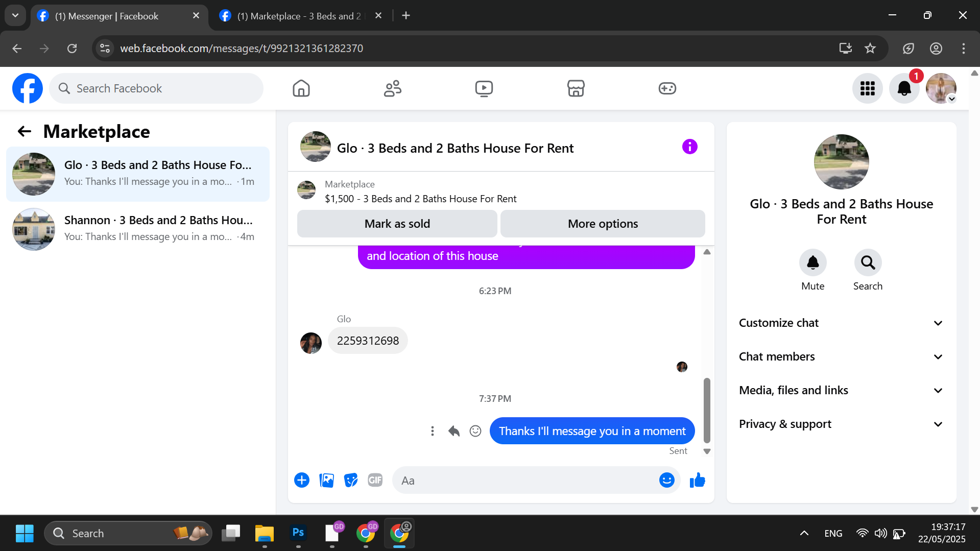Select the Shannon conversation in list
The width and height of the screenshot is (980, 551).
[x=138, y=229]
